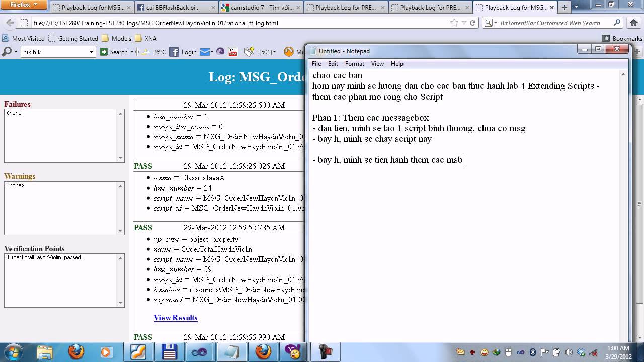Click the purple swirl toolbar icon

[220, 51]
